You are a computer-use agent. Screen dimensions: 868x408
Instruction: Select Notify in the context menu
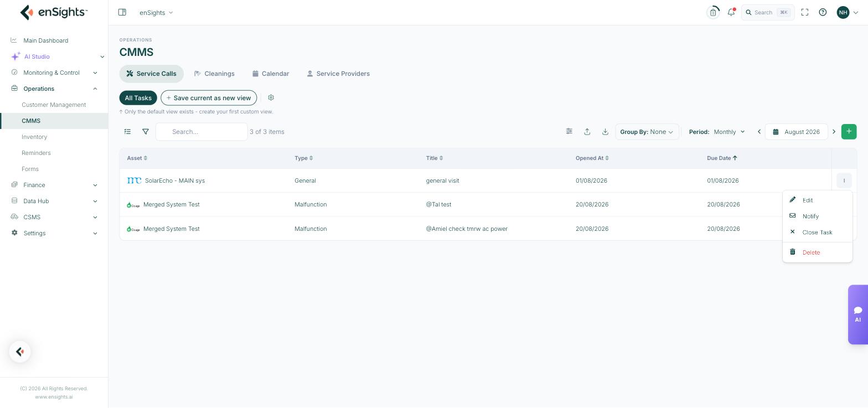pyautogui.click(x=817, y=216)
